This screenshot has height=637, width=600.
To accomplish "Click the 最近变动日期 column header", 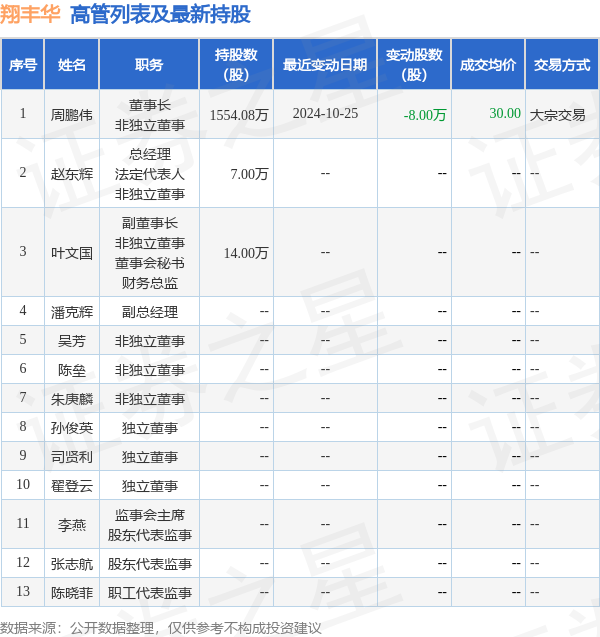I will click(x=325, y=65).
